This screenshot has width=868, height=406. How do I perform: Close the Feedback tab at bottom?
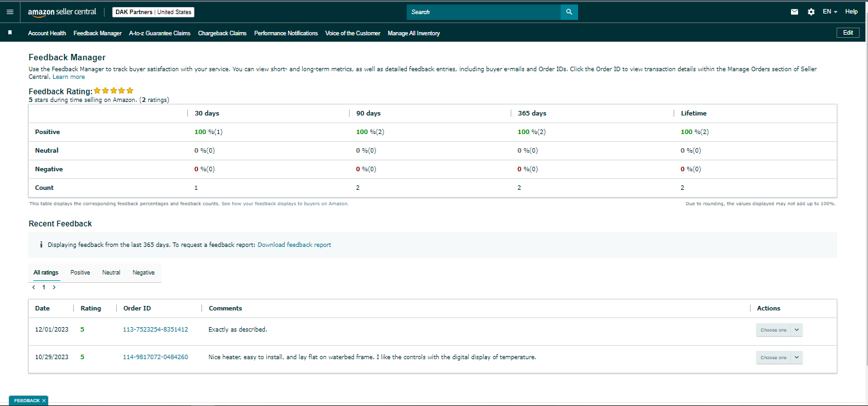pos(44,401)
